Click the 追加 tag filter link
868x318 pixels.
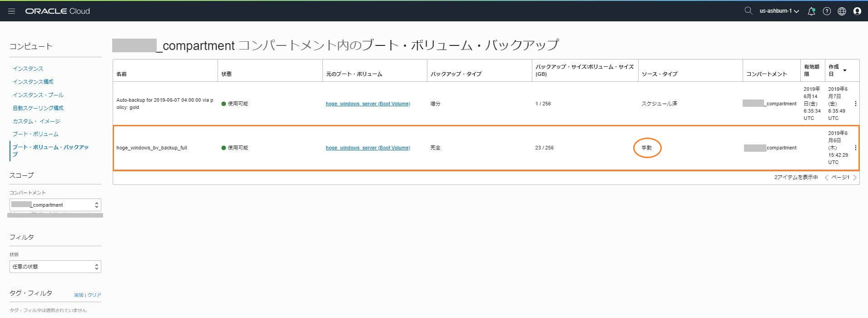point(79,295)
